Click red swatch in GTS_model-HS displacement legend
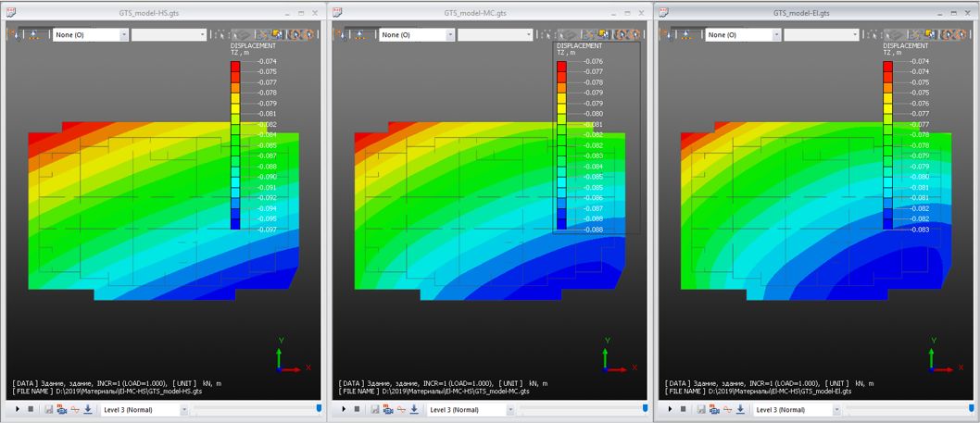This screenshot has width=980, height=423. [x=235, y=66]
